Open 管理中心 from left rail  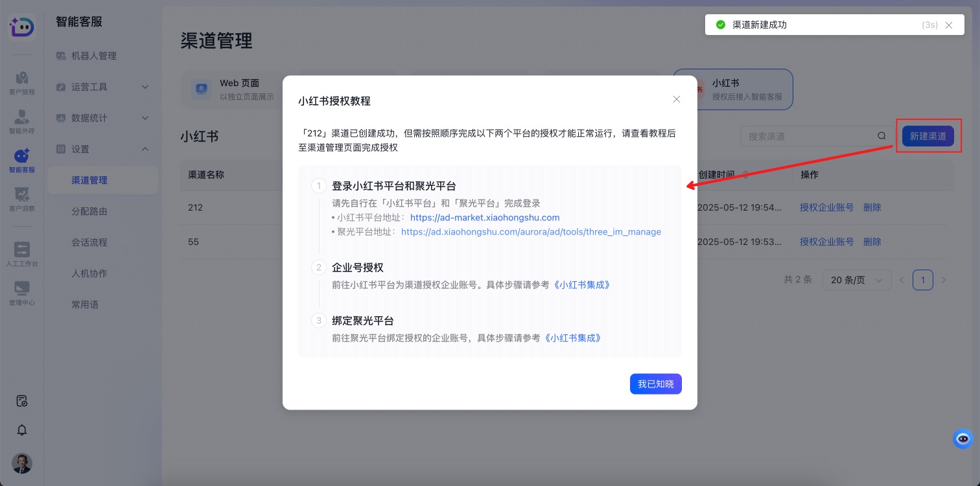click(x=22, y=293)
